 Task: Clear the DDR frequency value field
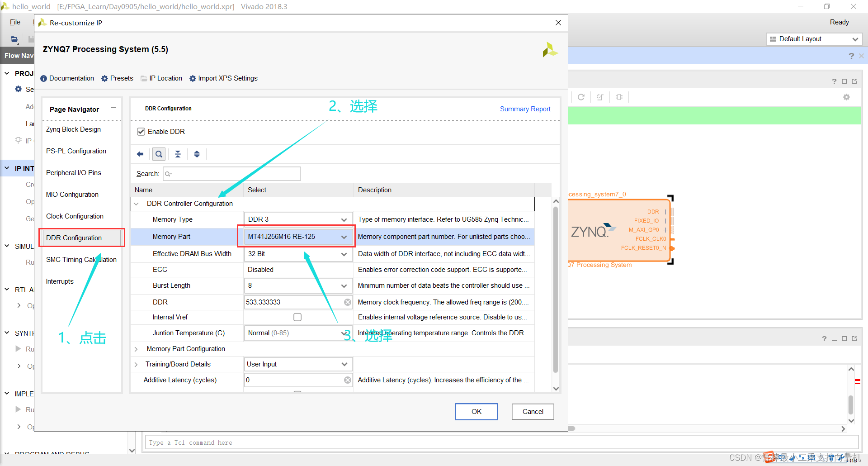click(347, 302)
